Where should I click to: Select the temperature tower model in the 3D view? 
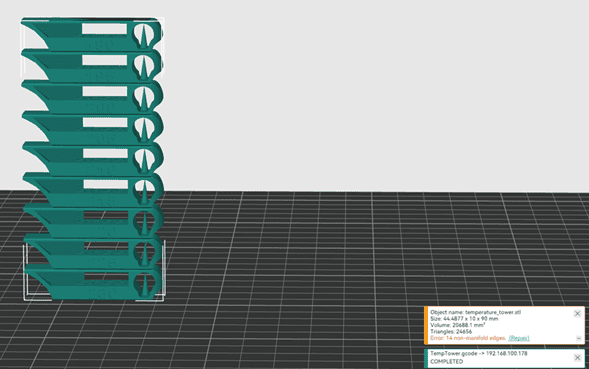93,158
